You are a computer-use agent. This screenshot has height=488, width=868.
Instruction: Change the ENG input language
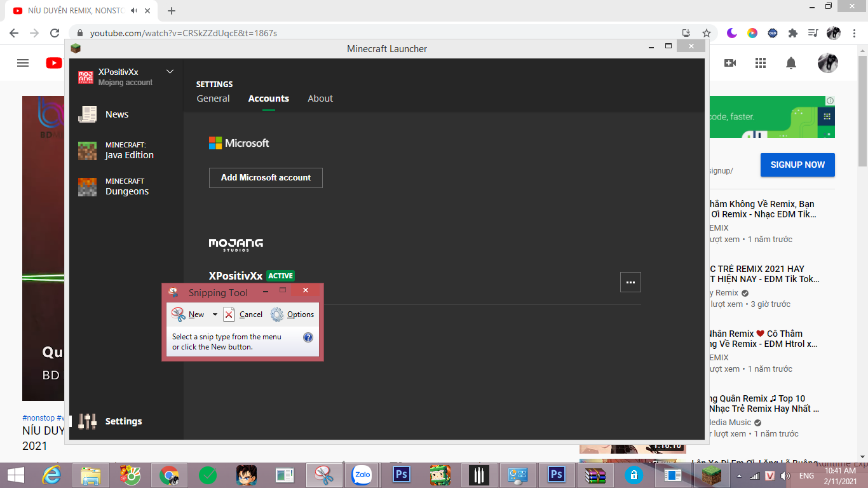[806, 475]
